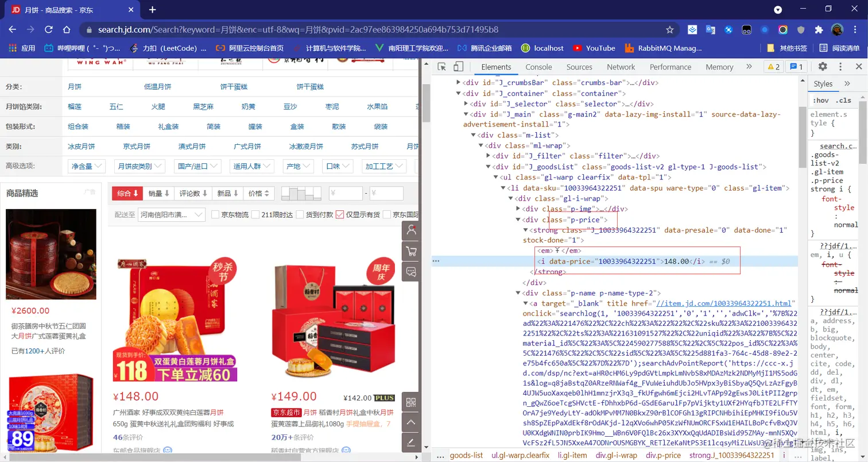Image resolution: width=868 pixels, height=462 pixels.
Task: Open the 河南信阳市 delivery address dropdown
Action: tap(172, 214)
